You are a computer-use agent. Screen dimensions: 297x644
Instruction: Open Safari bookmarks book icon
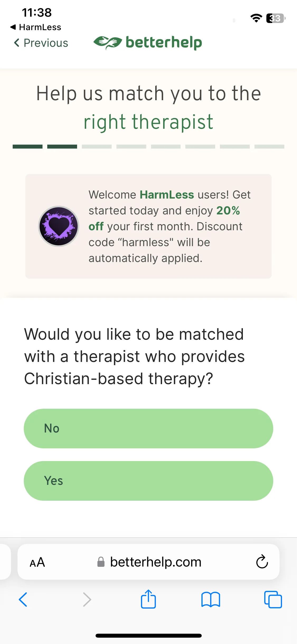(x=210, y=600)
